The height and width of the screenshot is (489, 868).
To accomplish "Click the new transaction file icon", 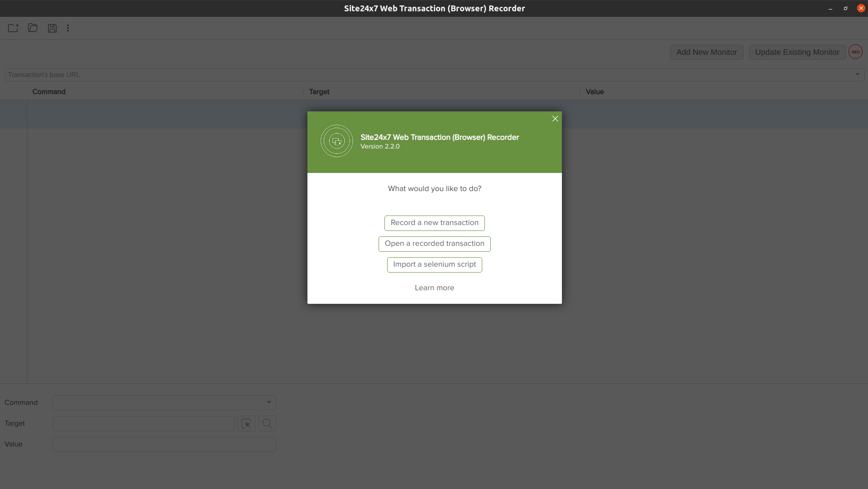I will 13,28.
